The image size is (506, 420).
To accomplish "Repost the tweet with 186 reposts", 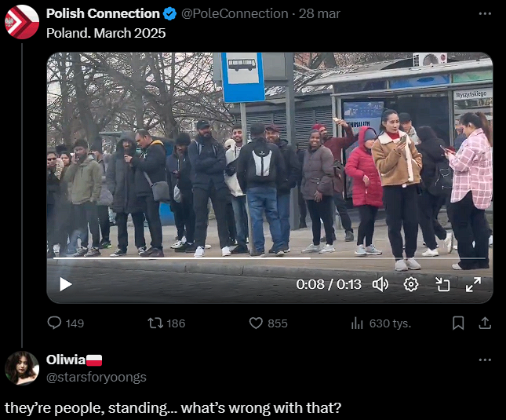I will click(166, 323).
